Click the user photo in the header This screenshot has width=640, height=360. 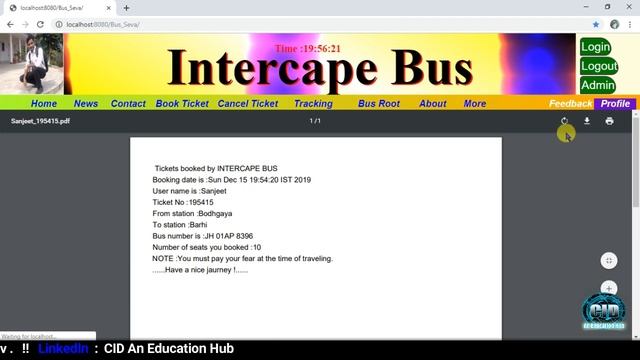(x=32, y=64)
